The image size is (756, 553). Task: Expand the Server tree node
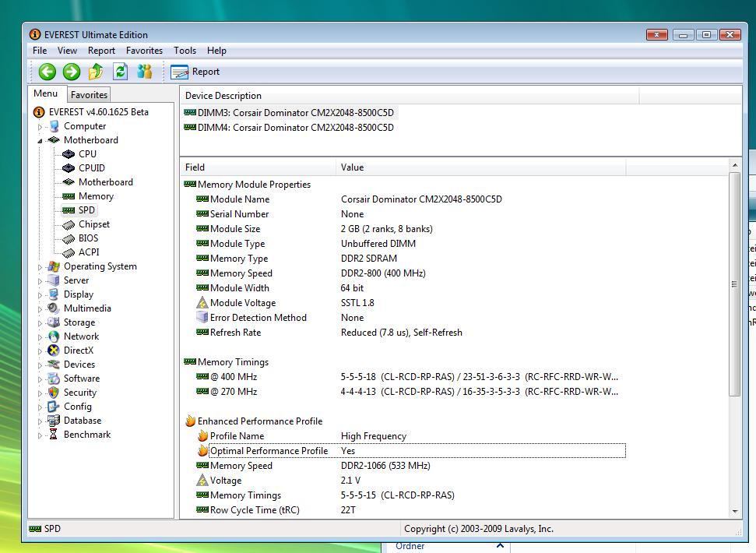point(40,281)
